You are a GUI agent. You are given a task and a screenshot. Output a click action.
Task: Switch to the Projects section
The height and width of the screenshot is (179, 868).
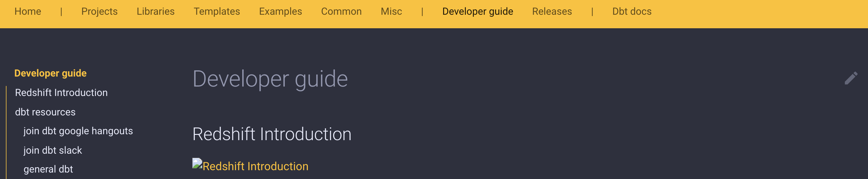(99, 11)
